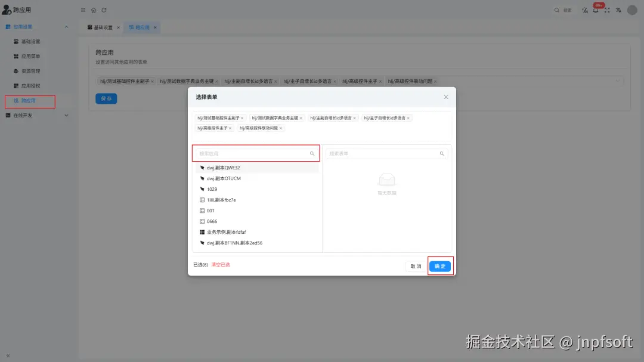Screen dimensions: 644x362
Task: Switch to the 基础设置 tab
Action: pyautogui.click(x=104, y=27)
